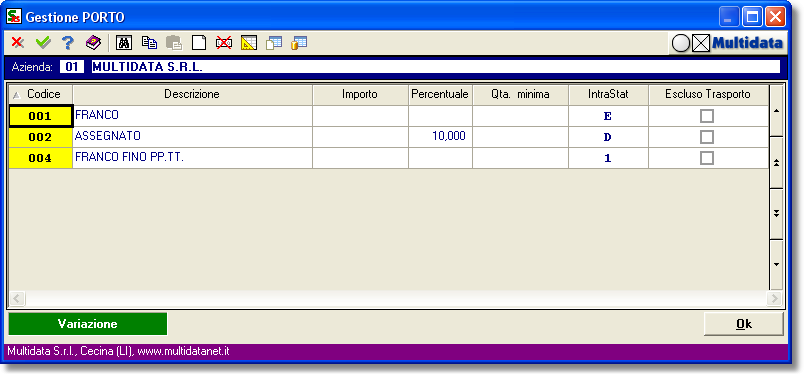
Task: Toggle Escluso Trasporto checkbox for FRANCO
Action: tap(707, 116)
